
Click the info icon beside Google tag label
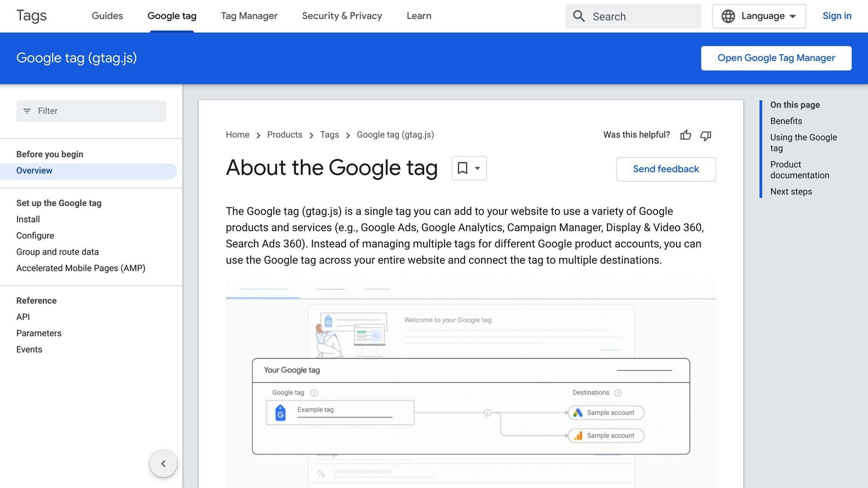point(314,393)
